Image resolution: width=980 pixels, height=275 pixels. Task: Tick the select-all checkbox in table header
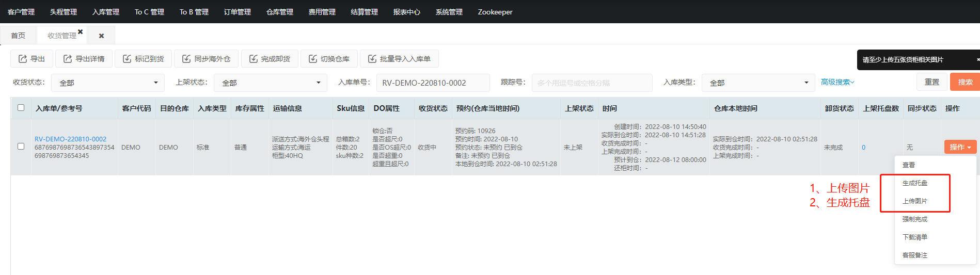tap(21, 108)
